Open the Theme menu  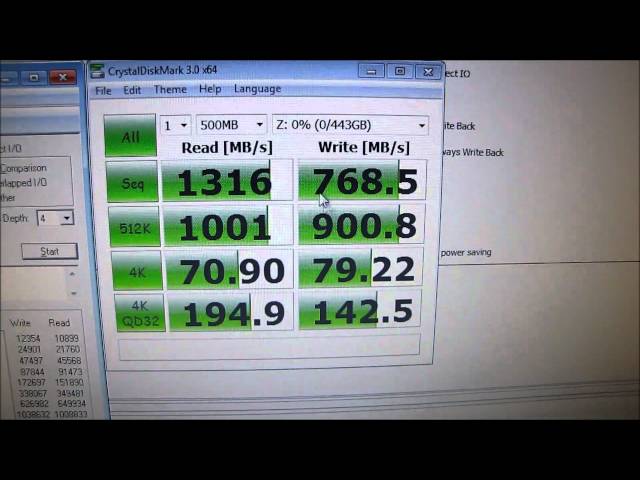click(x=170, y=89)
